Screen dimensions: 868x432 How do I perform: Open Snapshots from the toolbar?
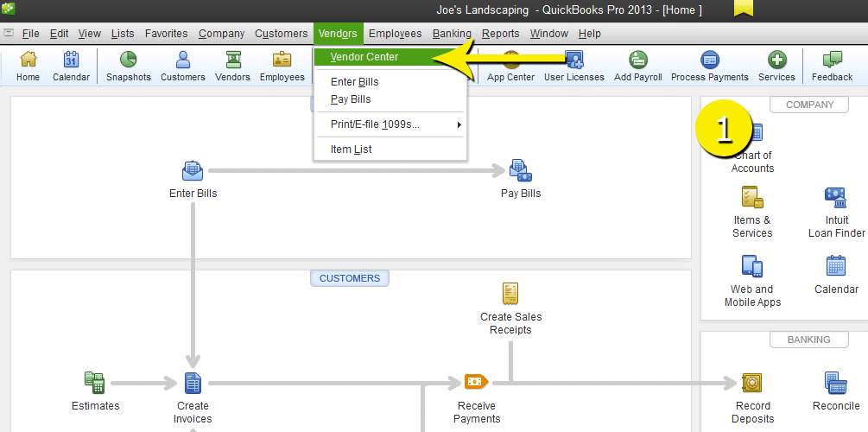click(129, 66)
